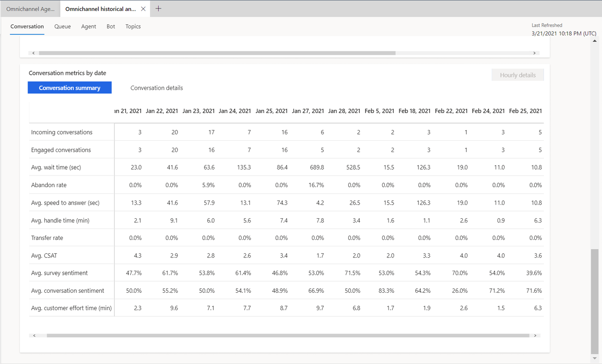This screenshot has width=602, height=364.
Task: Click the 9.1 handle time value
Action: 174,221
